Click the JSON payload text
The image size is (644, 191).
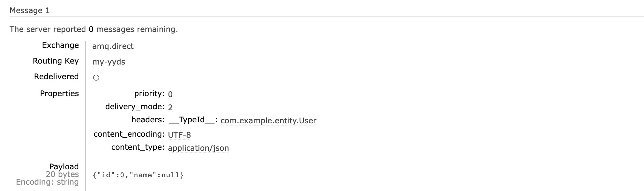click(x=138, y=175)
